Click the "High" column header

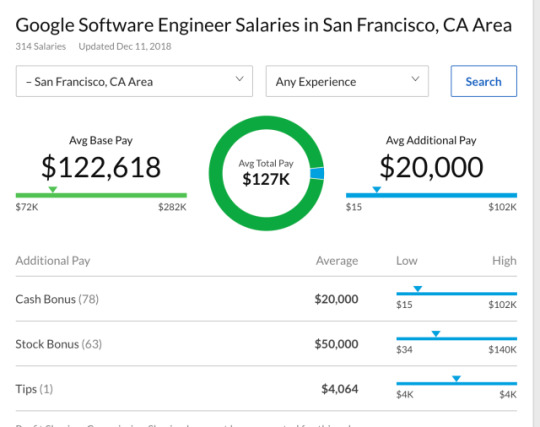pyautogui.click(x=504, y=261)
